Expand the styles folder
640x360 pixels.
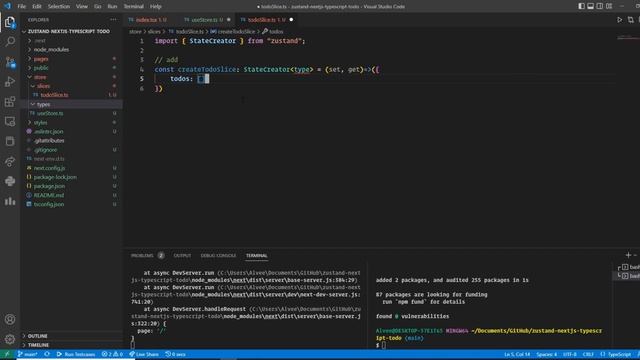71,122
